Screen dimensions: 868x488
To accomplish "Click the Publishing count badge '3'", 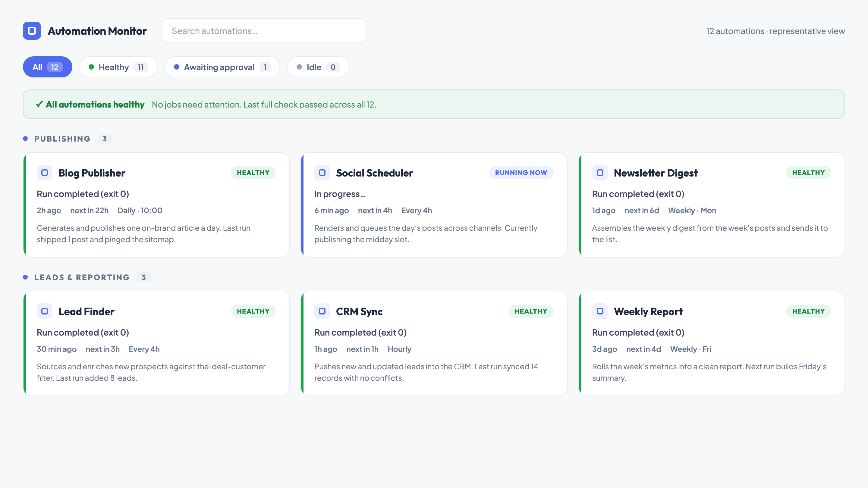I will [x=105, y=139].
